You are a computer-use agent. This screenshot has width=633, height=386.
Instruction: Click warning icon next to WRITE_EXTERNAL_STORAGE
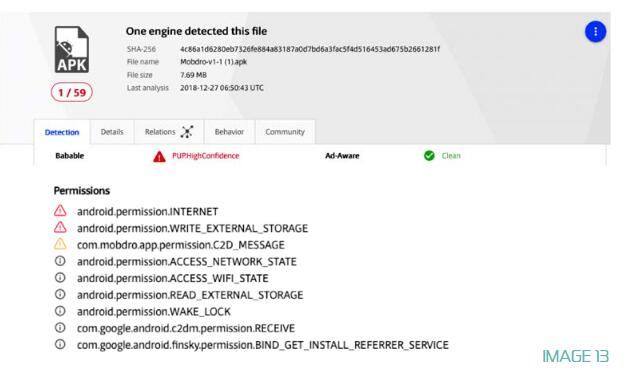coord(60,227)
